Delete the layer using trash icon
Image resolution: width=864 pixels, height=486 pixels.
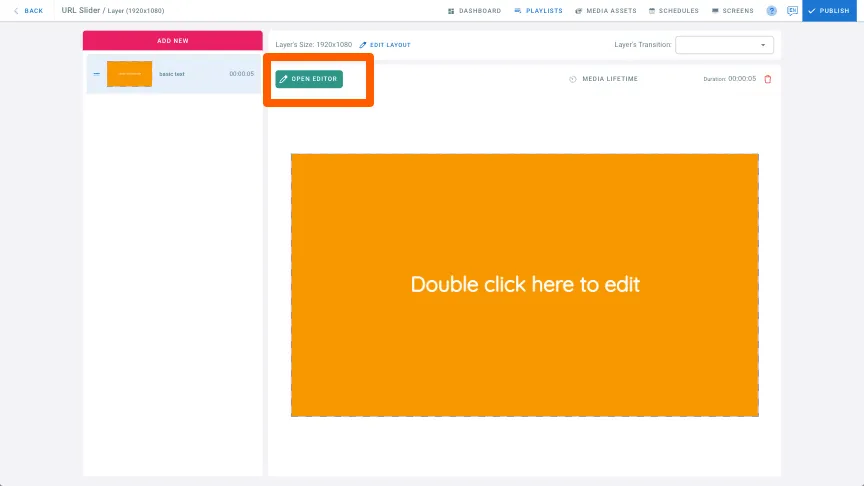tap(767, 79)
